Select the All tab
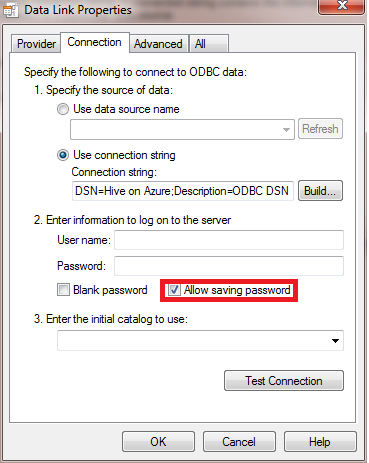This screenshot has width=369, height=463. click(209, 44)
